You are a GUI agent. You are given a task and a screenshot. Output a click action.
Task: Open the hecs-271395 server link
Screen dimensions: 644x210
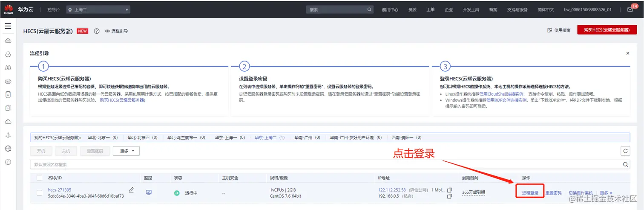click(60, 190)
